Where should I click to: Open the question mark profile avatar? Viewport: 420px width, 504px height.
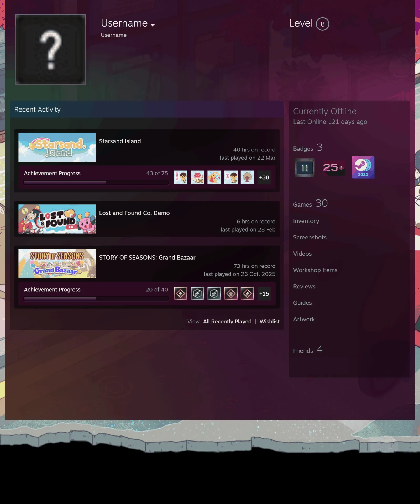[50, 49]
